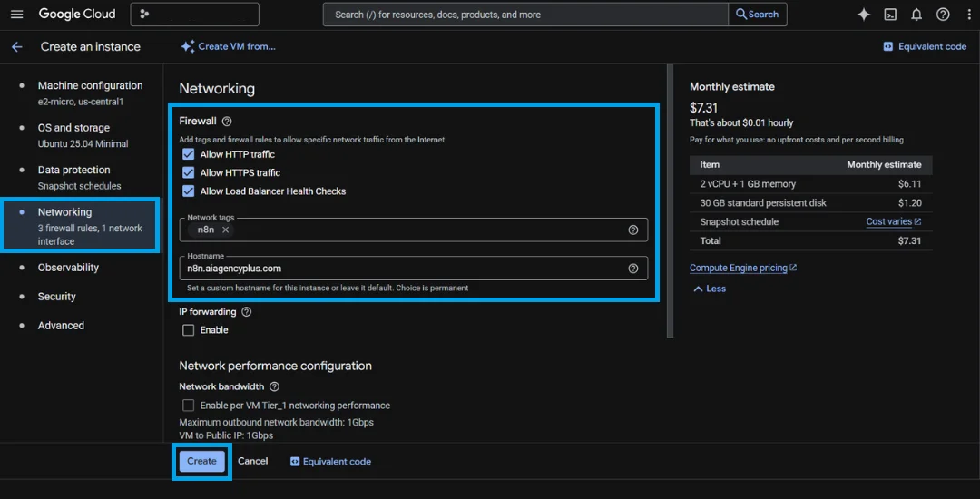Open Compute Engine pricing link
Screen dimensions: 980x499
pos(743,268)
